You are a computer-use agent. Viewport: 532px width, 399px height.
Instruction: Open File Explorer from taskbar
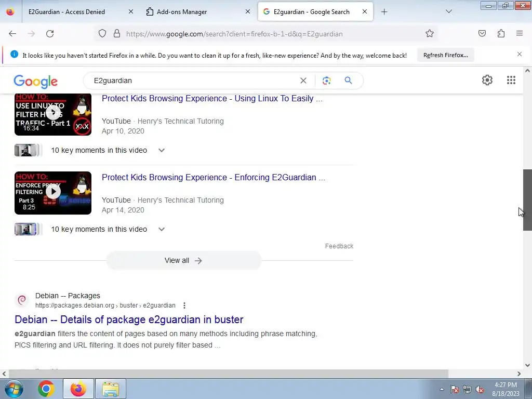point(111,389)
